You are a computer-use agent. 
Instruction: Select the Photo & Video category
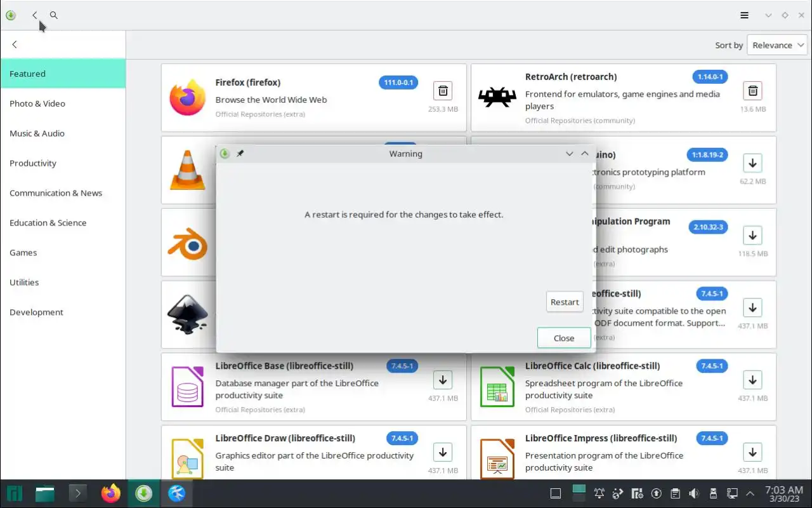click(x=63, y=104)
